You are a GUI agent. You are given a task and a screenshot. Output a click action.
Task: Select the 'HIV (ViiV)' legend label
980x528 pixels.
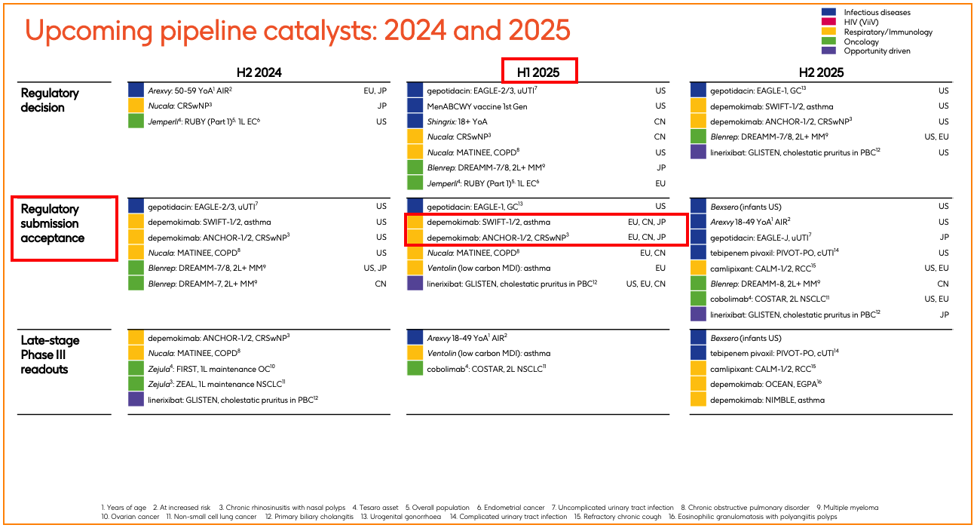tap(862, 22)
